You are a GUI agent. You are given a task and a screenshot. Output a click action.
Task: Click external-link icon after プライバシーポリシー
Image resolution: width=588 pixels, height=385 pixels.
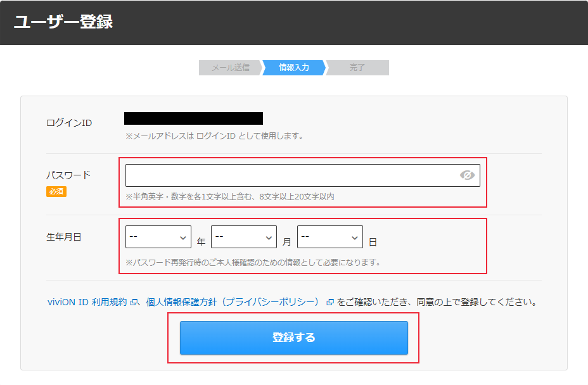pyautogui.click(x=330, y=303)
